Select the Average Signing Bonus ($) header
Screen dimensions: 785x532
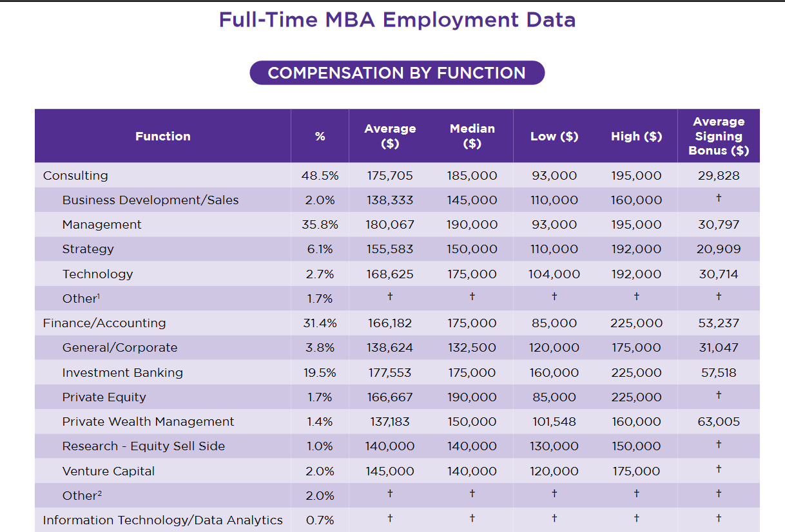(x=719, y=136)
